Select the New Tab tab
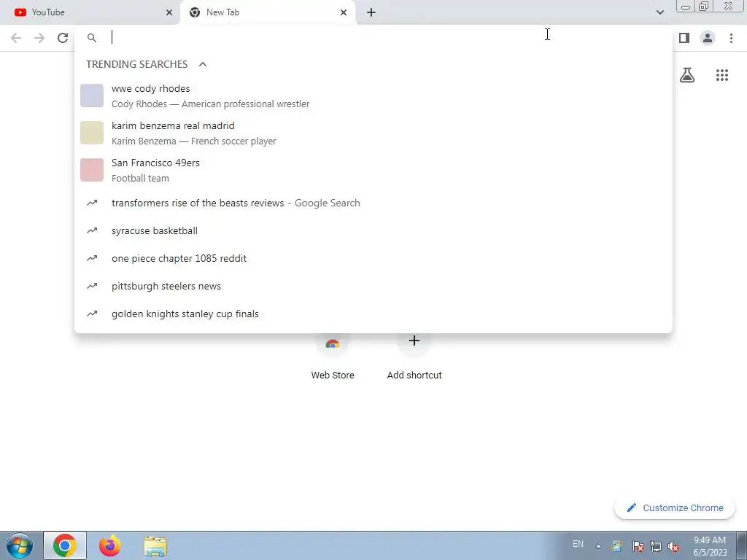 coord(268,12)
